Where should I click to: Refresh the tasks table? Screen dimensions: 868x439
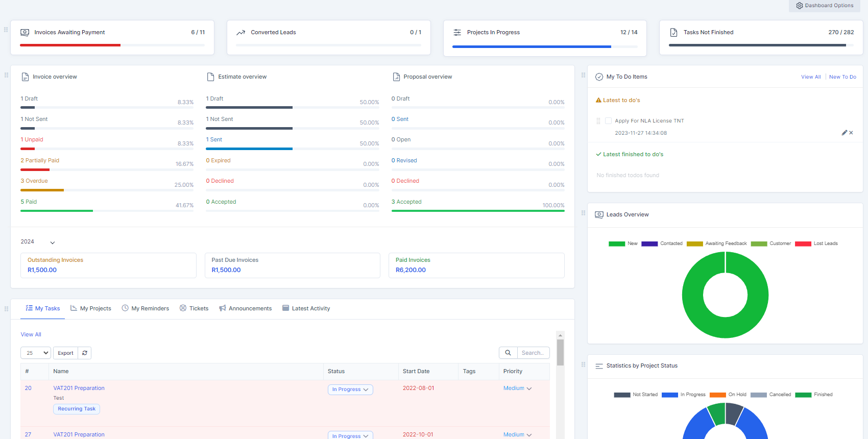[x=85, y=353]
